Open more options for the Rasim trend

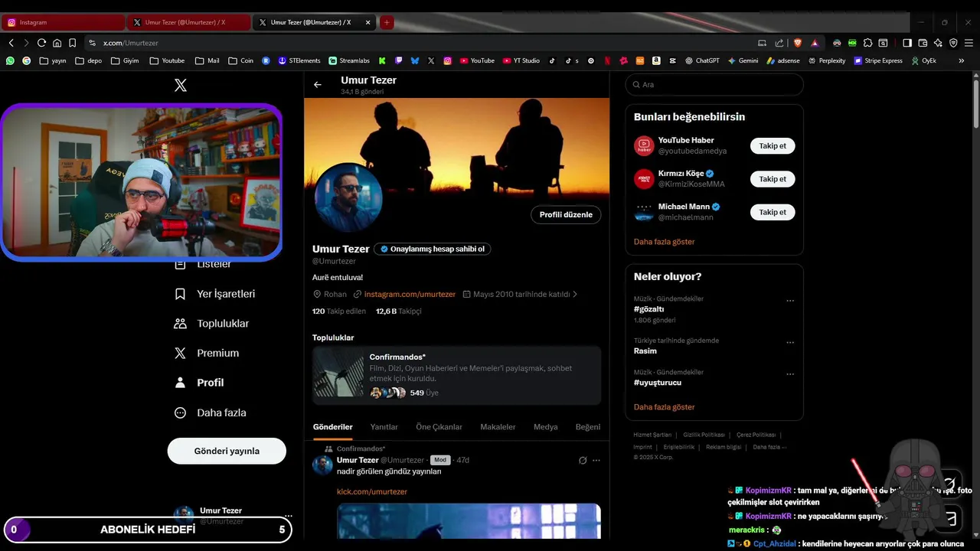click(x=790, y=343)
